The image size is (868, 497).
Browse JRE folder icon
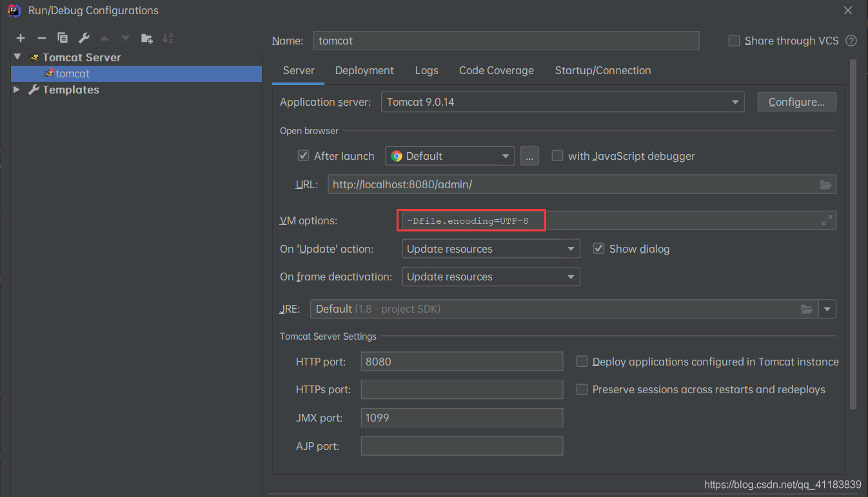[807, 309]
